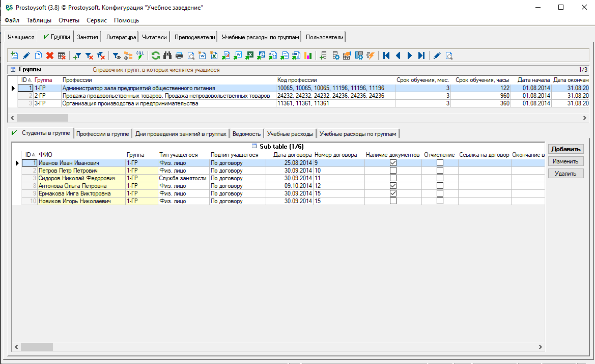595x364 pixels.
Task: Jump to last record navigation icon
Action: pos(421,56)
